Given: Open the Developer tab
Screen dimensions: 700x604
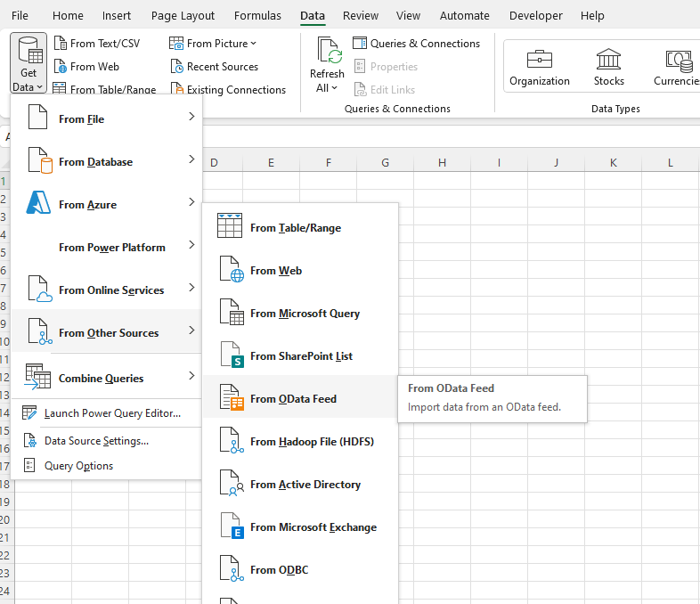Looking at the screenshot, I should (x=536, y=16).
